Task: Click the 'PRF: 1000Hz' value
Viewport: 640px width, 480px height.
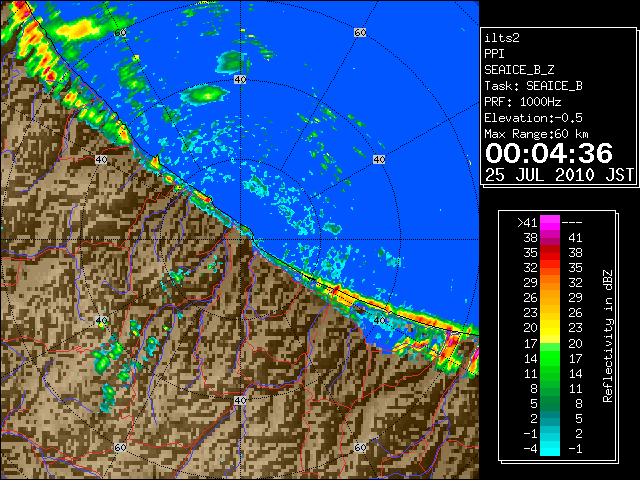Action: pos(523,102)
